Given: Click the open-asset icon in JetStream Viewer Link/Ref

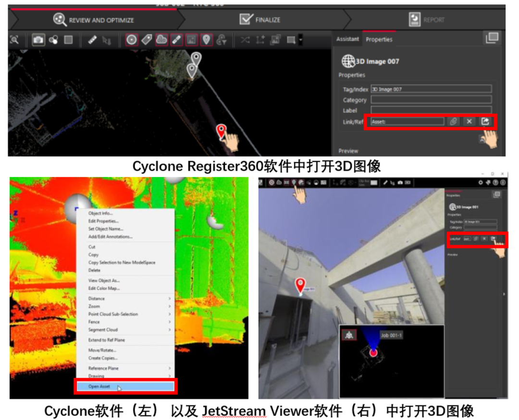Looking at the screenshot, I should pos(493,239).
